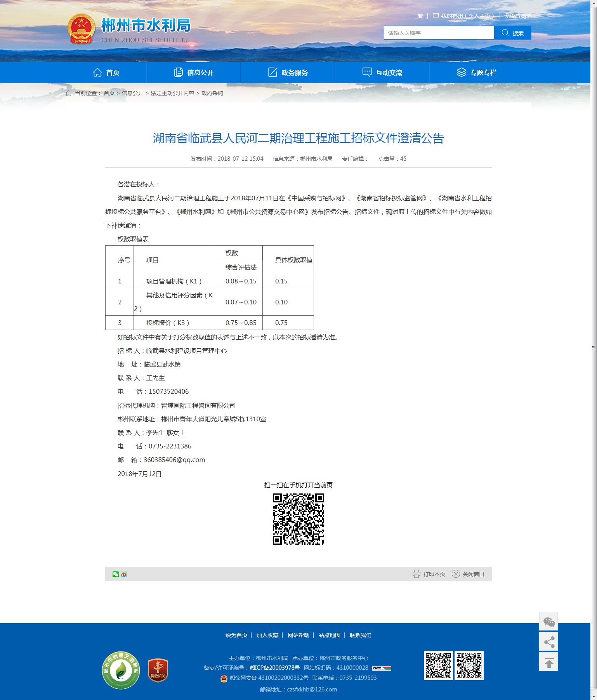Click the police badge icon in footer

click(x=224, y=678)
